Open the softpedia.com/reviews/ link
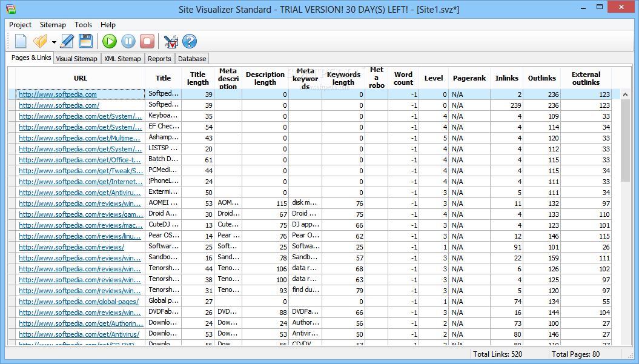Screen dimensions: 639x364 71,247
